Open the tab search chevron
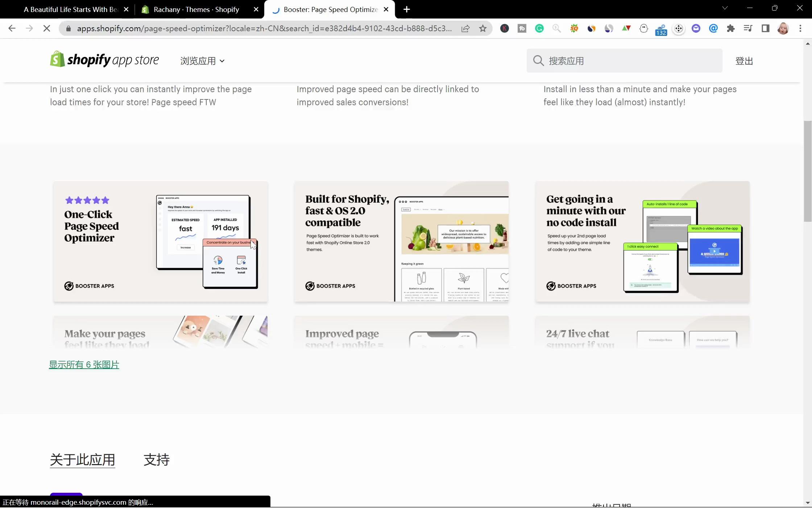This screenshot has height=508, width=812. point(725,8)
